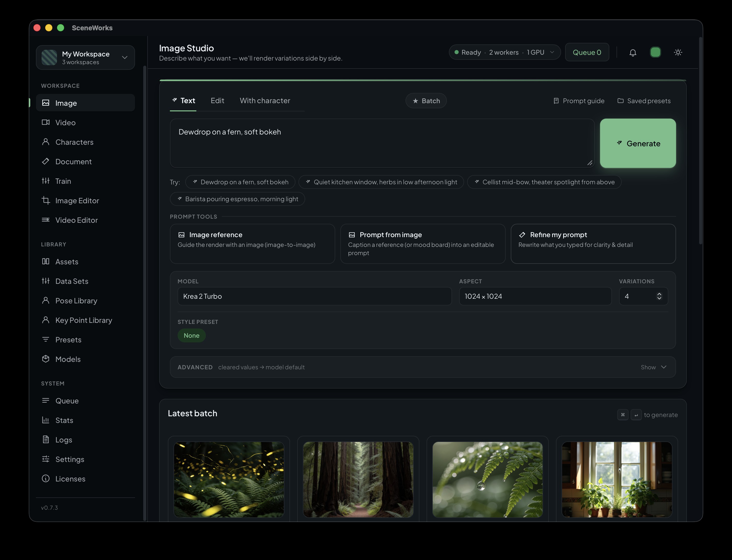
Task: Open the Image section icon in sidebar
Action: pos(46,103)
